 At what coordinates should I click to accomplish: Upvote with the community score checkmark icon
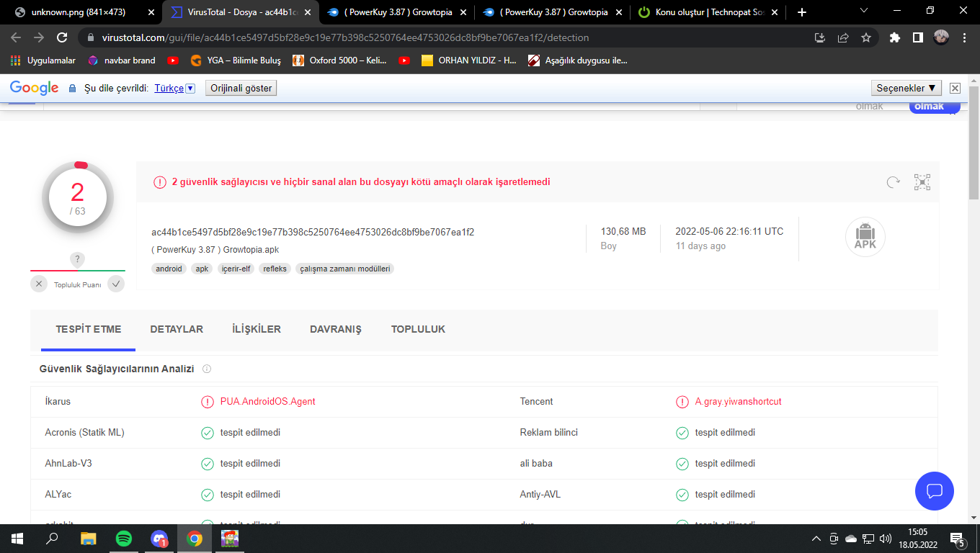[x=116, y=284]
